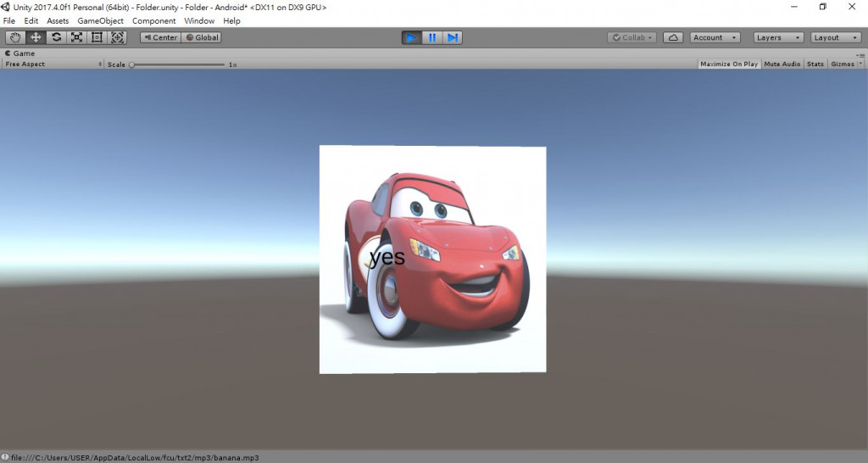Toggle Global handle rotation button
This screenshot has height=463, width=868.
(x=202, y=37)
